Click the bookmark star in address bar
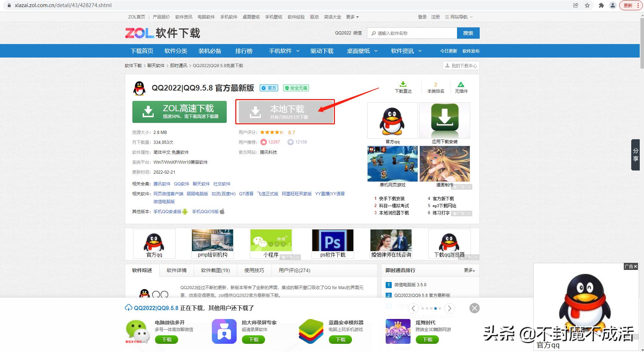Screen dimensions: 644x352 (587, 5)
